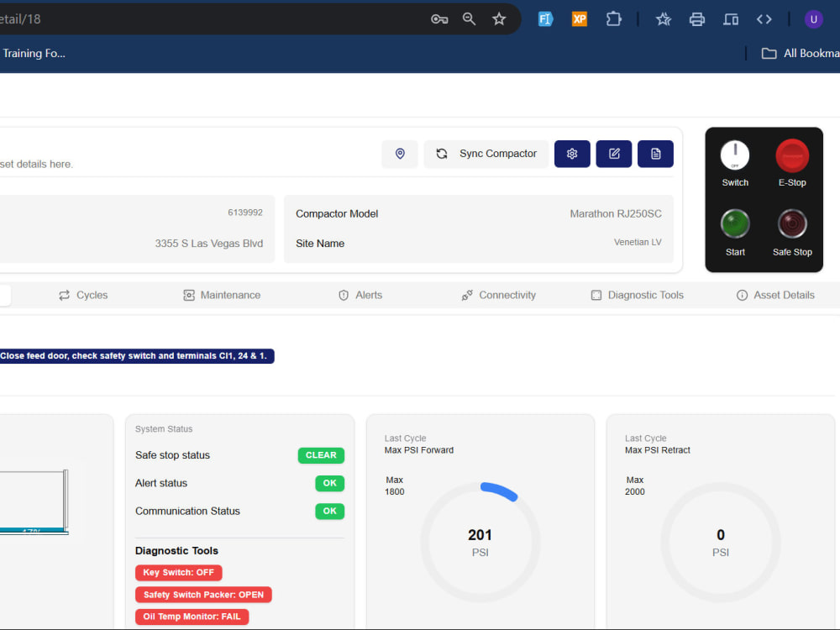Image resolution: width=840 pixels, height=630 pixels.
Task: Click the Compactor Model label
Action: tap(337, 213)
